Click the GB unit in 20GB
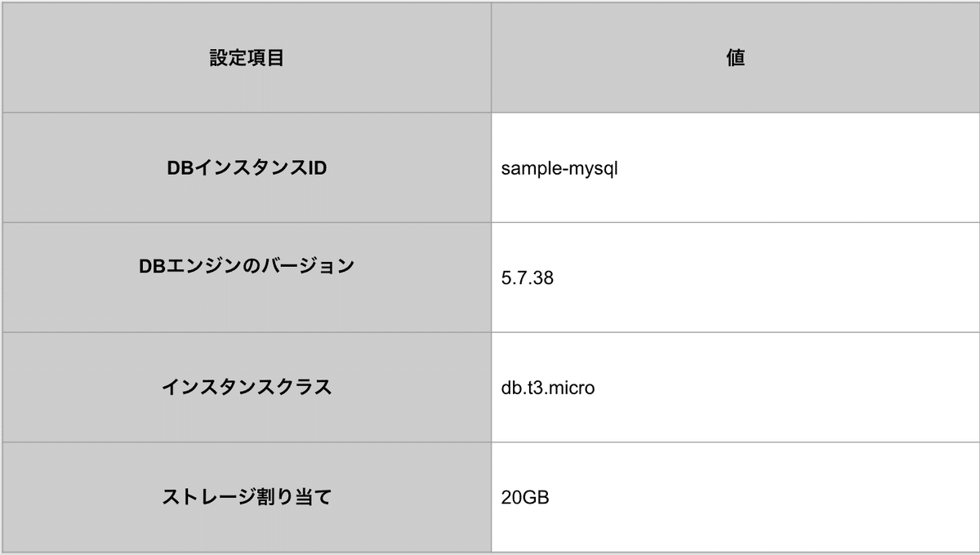 point(535,497)
